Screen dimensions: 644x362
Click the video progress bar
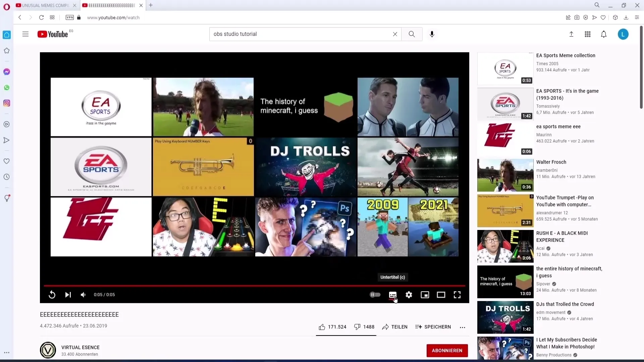[254, 286]
